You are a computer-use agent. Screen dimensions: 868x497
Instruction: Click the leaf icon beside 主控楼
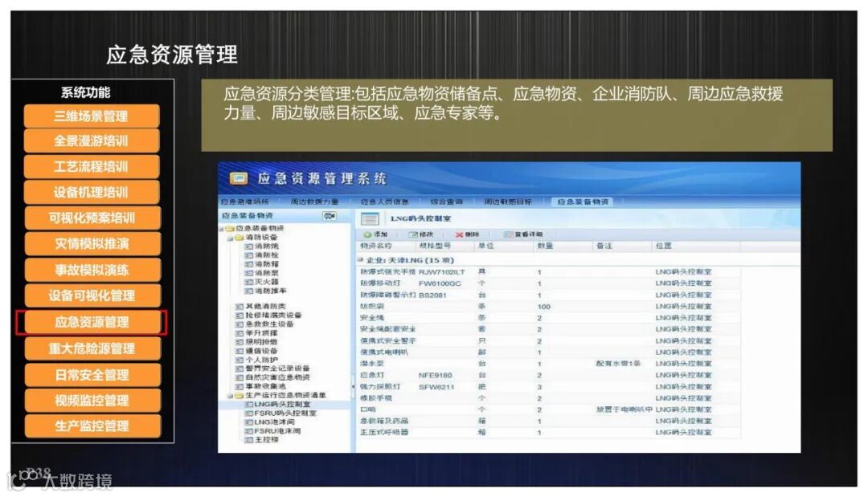(x=249, y=440)
